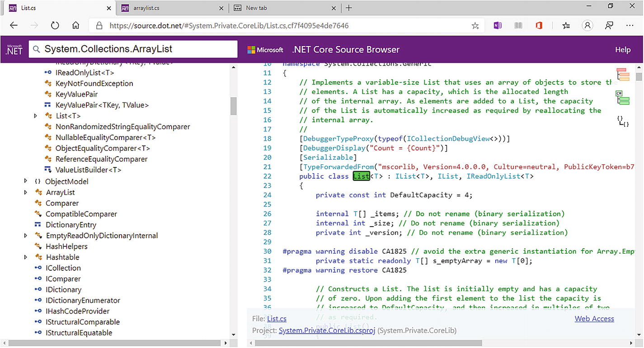Open the user profile icon

[587, 26]
